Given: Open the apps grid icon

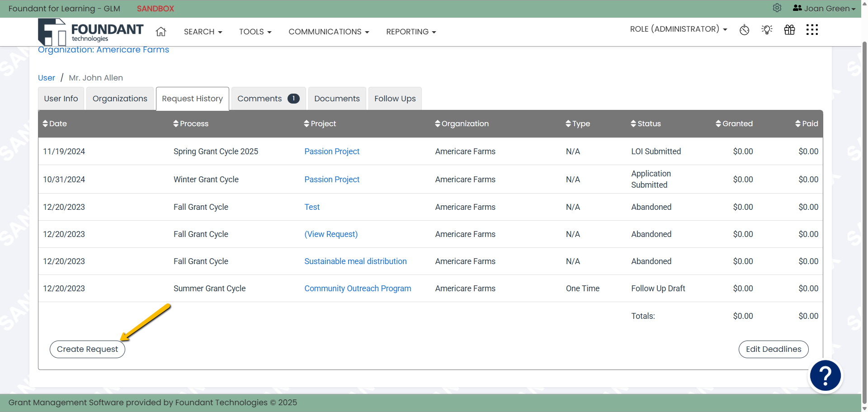Looking at the screenshot, I should click(x=812, y=30).
